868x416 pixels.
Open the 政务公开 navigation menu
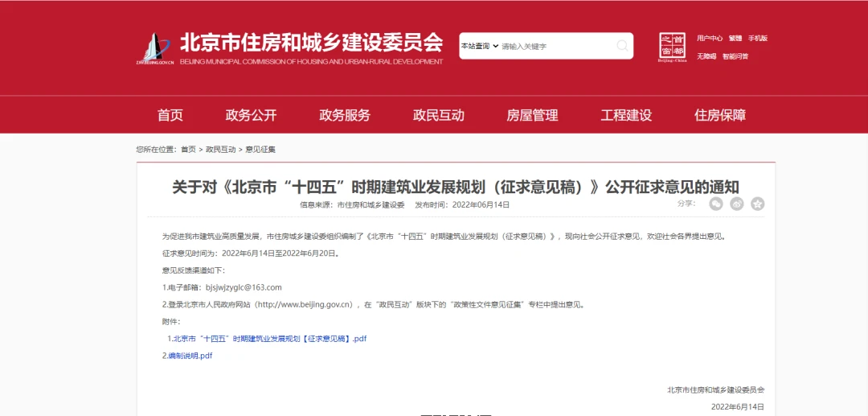[251, 115]
